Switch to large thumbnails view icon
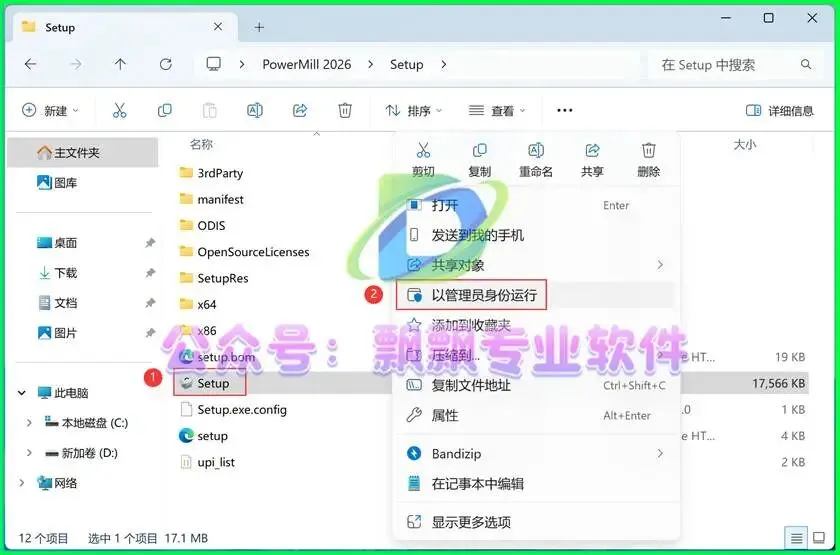Viewport: 840px width, 555px height. (819, 538)
